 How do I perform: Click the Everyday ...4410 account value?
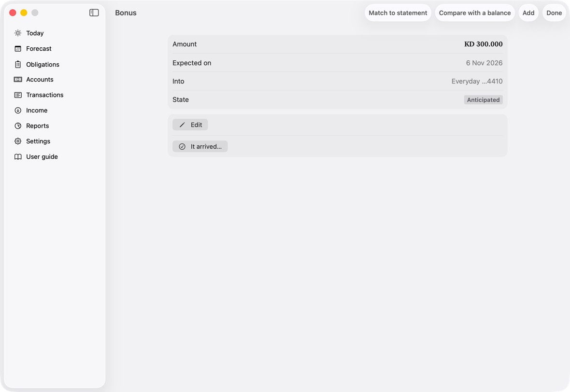coord(477,82)
